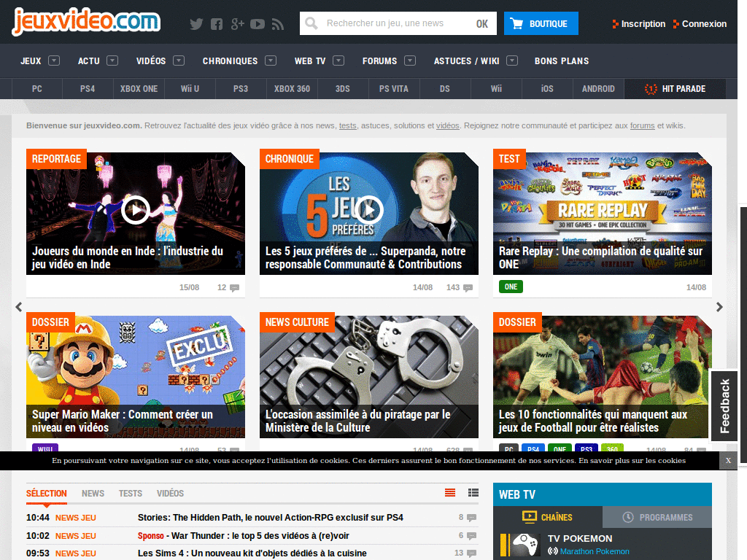Submit the search with OK button

pos(482,23)
